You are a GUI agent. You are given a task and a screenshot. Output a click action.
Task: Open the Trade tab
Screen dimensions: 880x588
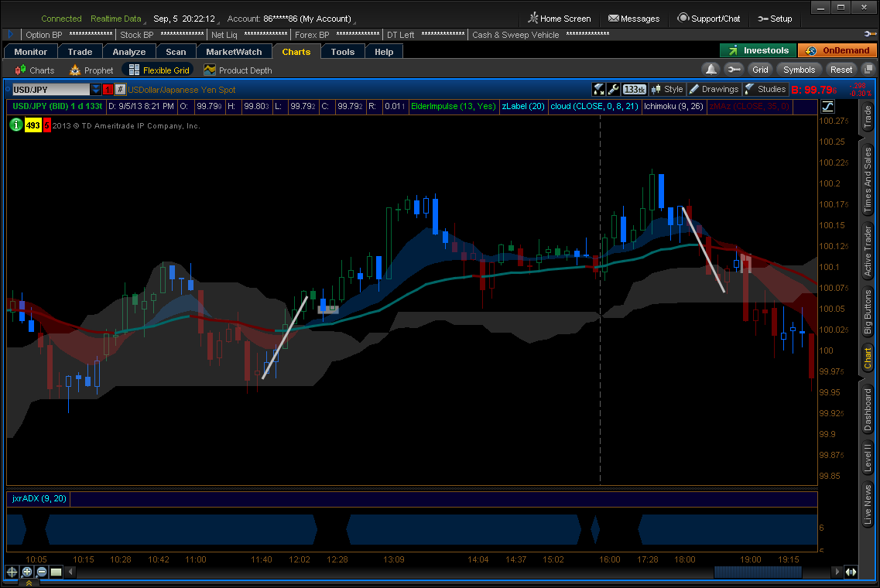[x=80, y=52]
